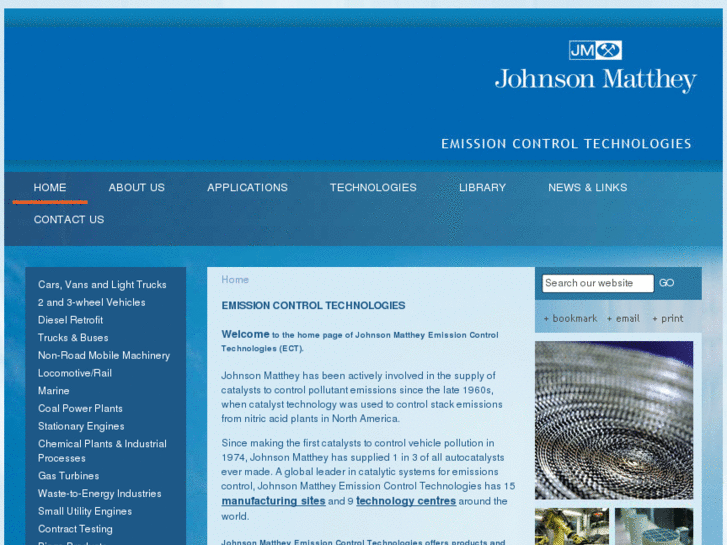Open Non-Road Mobile Machinery link
The width and height of the screenshot is (727, 545).
tap(104, 355)
